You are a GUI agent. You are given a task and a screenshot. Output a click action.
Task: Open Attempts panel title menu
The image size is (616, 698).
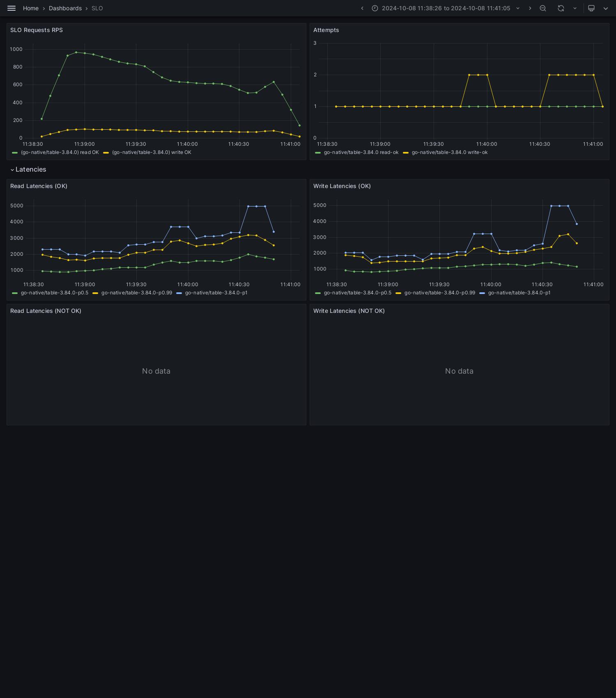click(326, 30)
